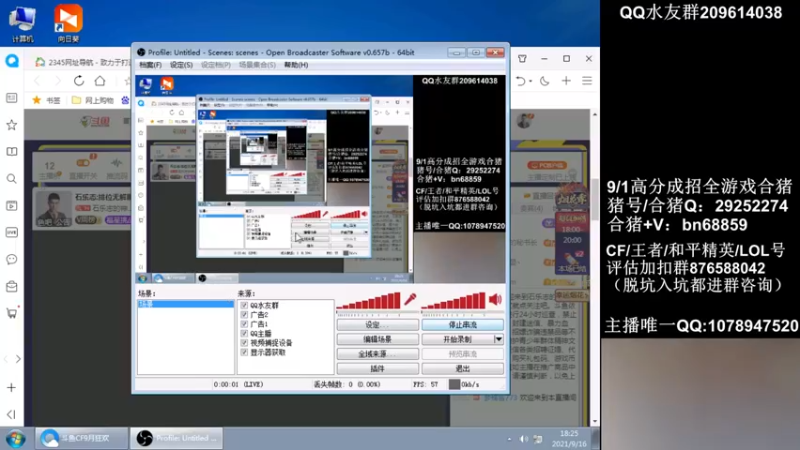Collapse the browser sidebar with bottom arrow
Viewport: 800px width, 450px height.
(x=11, y=414)
